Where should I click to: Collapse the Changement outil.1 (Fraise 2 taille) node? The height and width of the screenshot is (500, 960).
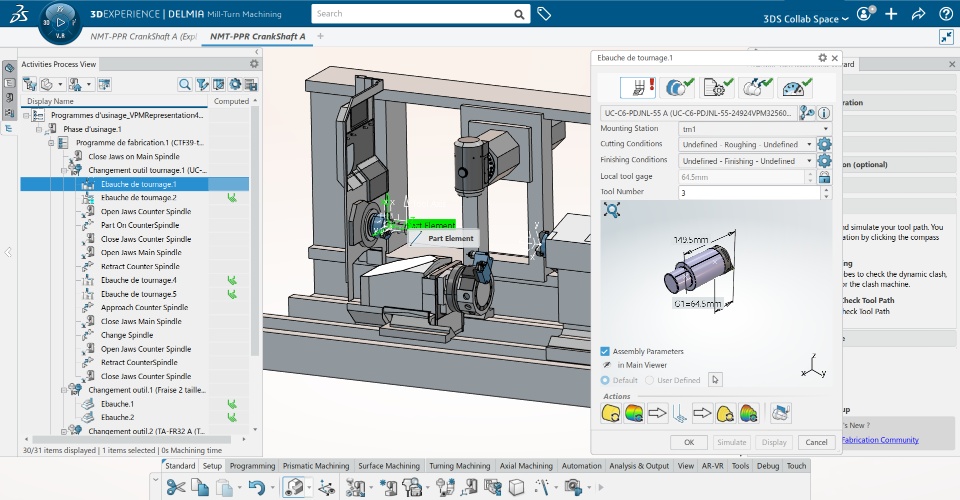click(64, 390)
